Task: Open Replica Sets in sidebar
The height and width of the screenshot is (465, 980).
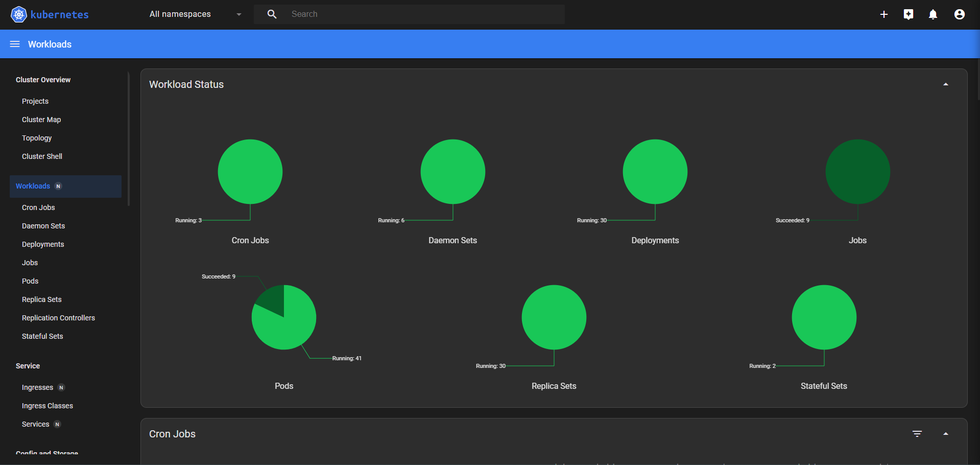Action: pos(42,299)
